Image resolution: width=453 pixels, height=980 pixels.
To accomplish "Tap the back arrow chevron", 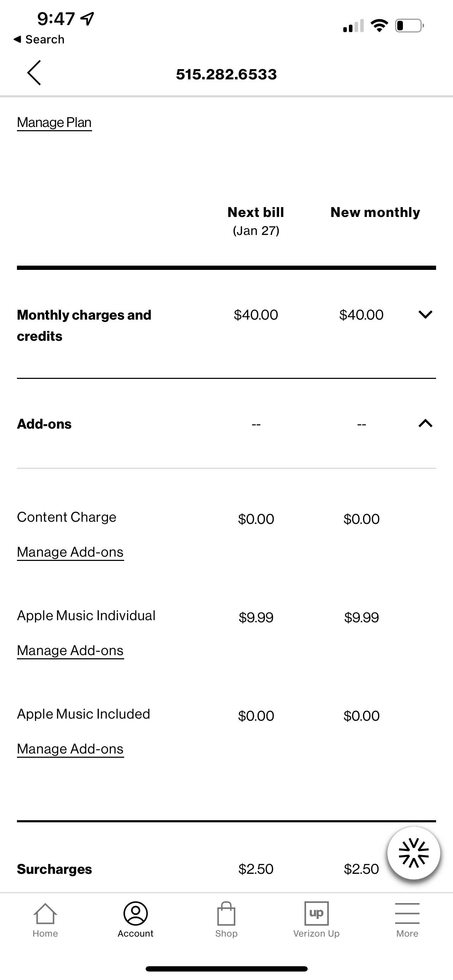I will click(34, 73).
